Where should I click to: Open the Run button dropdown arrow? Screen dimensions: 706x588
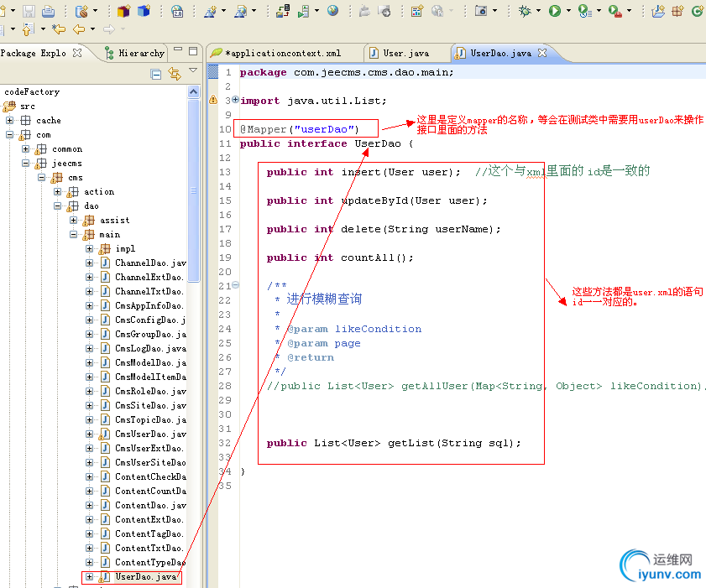[x=567, y=11]
